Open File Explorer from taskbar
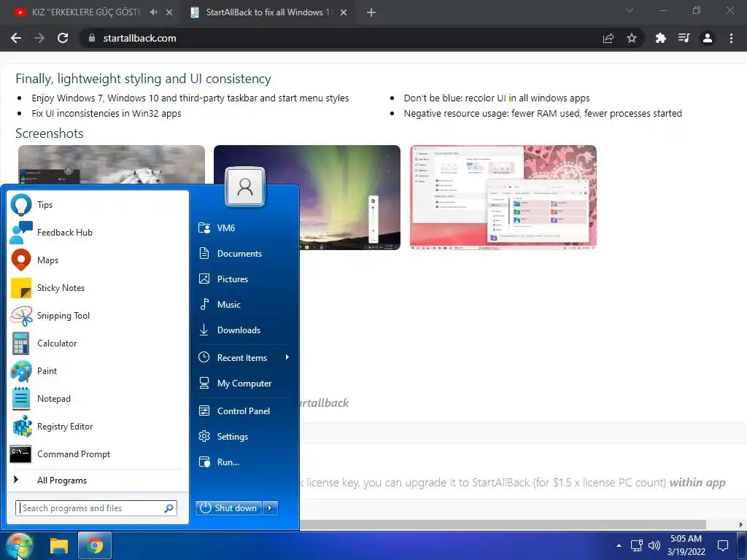This screenshot has width=747, height=560. point(59,545)
